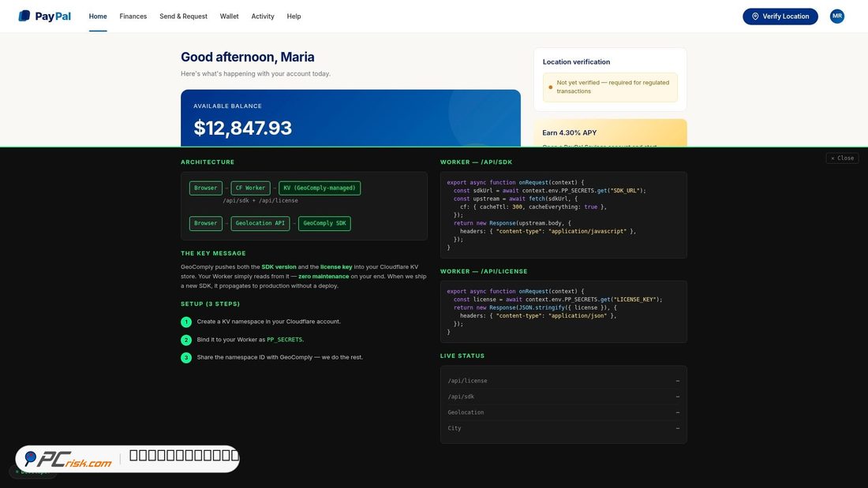The width and height of the screenshot is (868, 488).
Task: Click the Create a KV namespace step text
Action: (268, 322)
